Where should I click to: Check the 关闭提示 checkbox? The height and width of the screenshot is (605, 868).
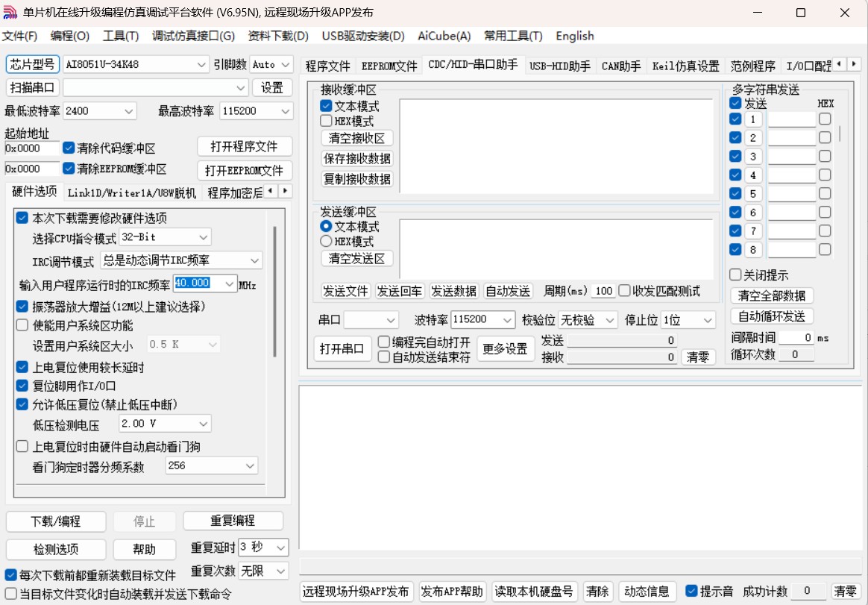pos(735,275)
